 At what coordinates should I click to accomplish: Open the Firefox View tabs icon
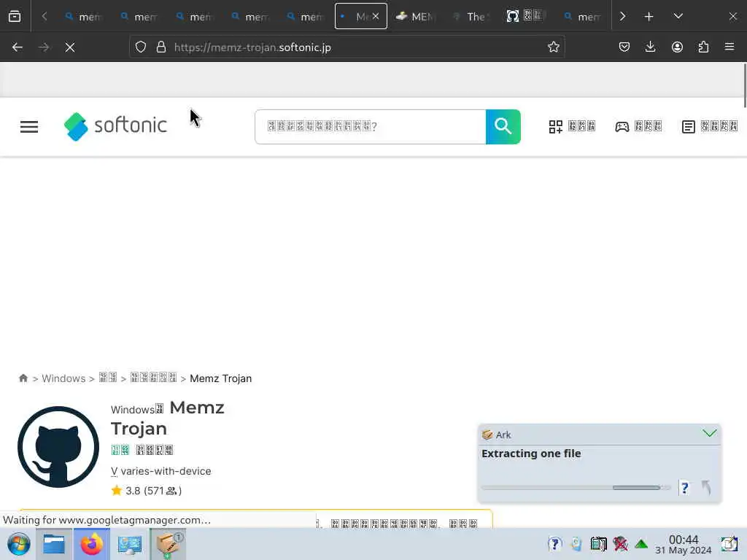point(15,16)
